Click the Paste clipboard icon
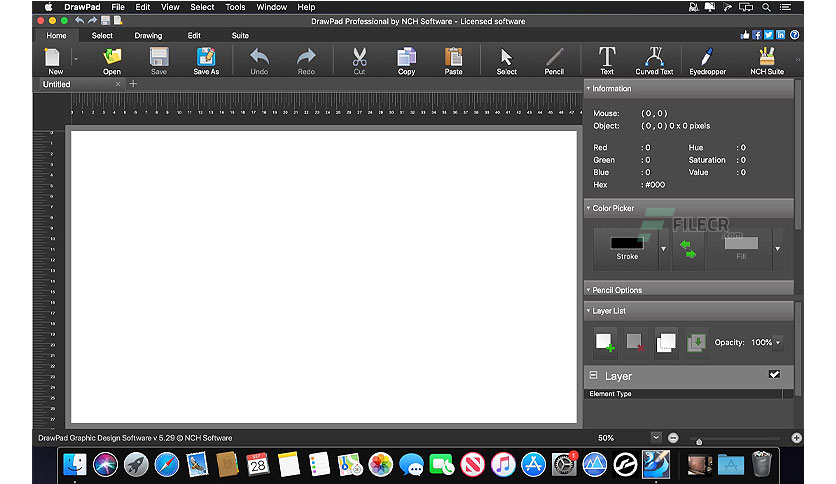Viewport: 836px width, 484px height. pos(453,61)
